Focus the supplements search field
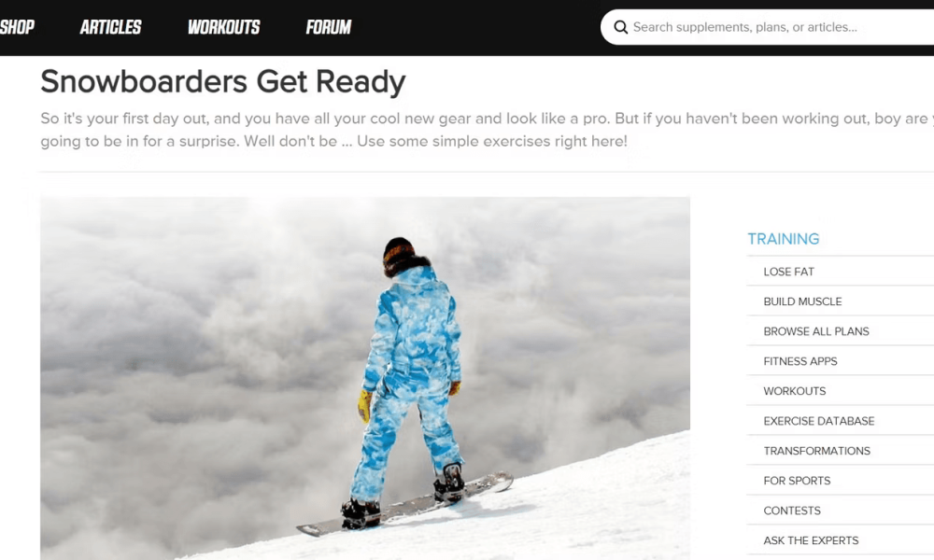934x560 pixels. [767, 27]
